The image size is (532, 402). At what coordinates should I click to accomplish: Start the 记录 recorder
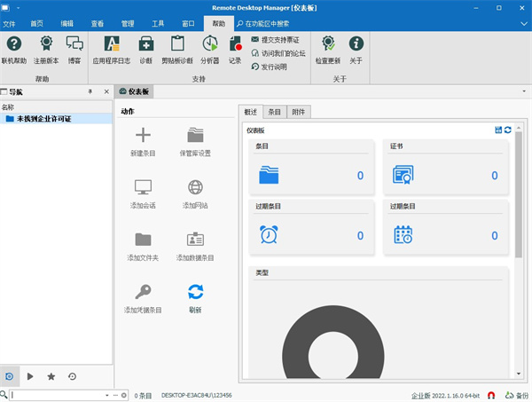tap(235, 43)
